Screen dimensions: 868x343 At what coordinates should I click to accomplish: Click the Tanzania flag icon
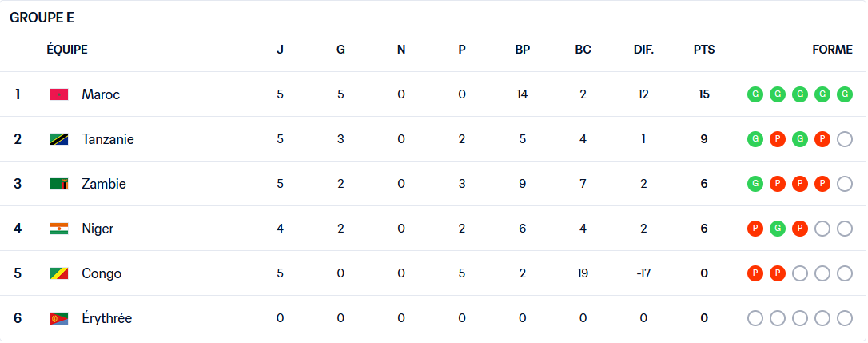[58, 139]
